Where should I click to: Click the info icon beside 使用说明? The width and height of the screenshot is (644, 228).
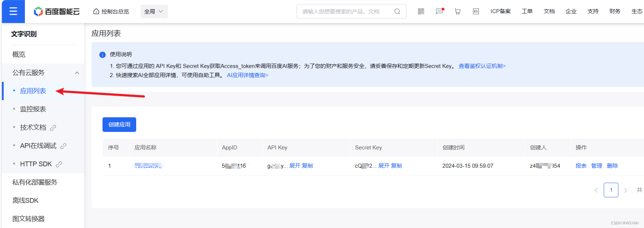click(x=103, y=54)
